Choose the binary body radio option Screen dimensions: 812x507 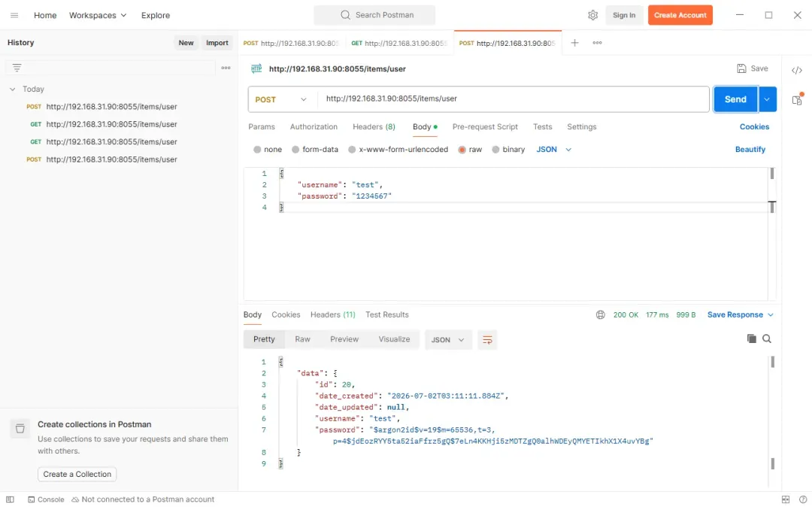(508, 149)
